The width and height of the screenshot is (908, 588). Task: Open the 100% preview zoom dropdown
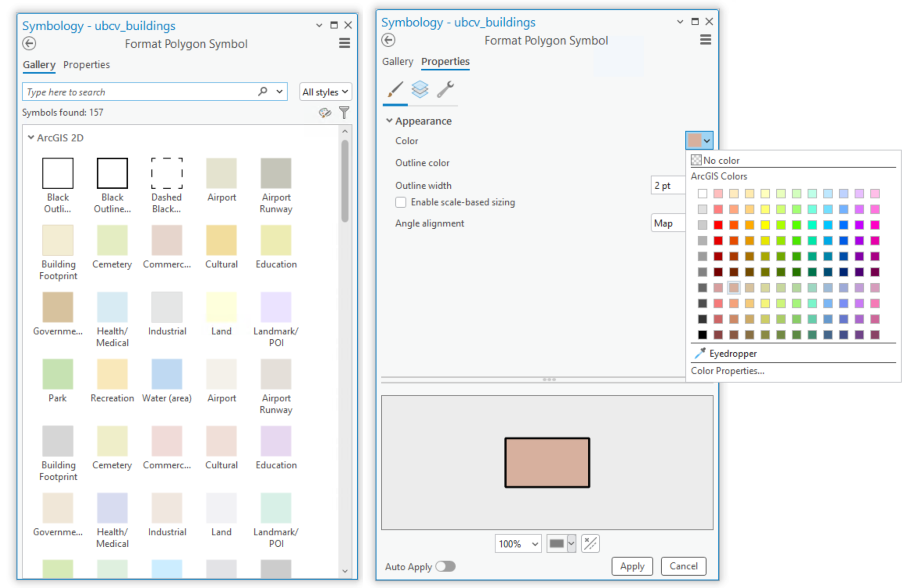518,543
